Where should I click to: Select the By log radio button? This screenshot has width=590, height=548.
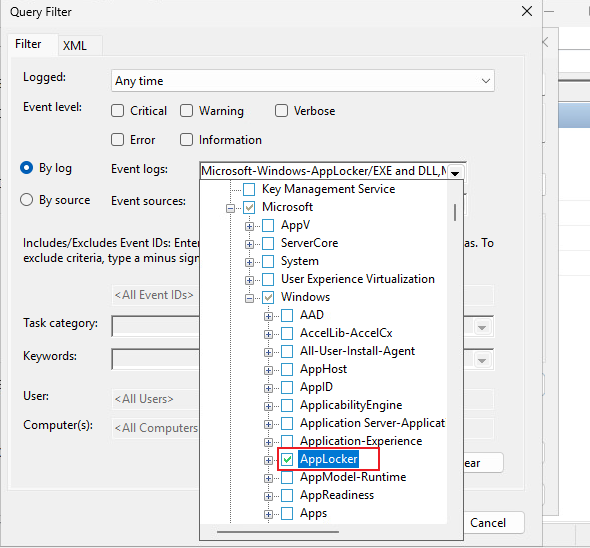(26, 167)
